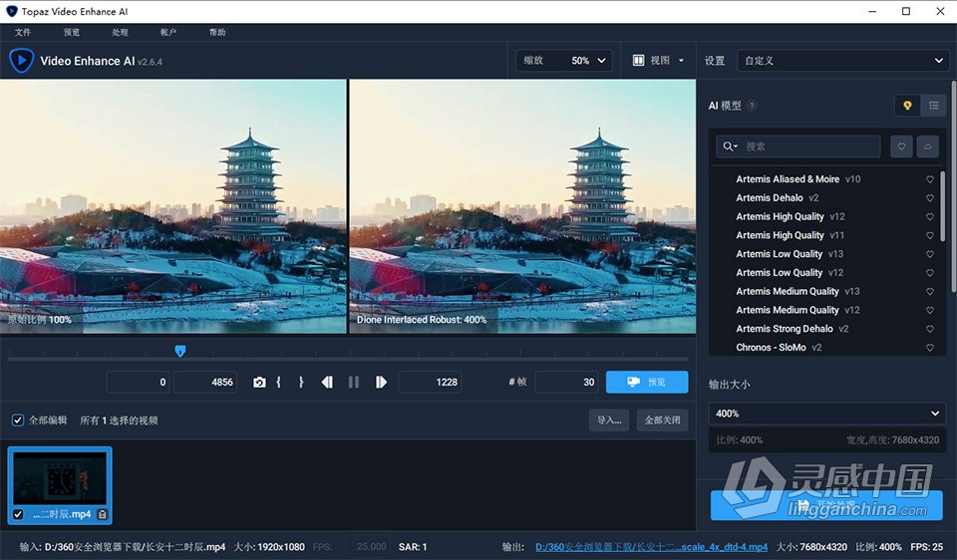This screenshot has height=560, width=957.
Task: Open the 帐户 menu
Action: click(x=168, y=32)
